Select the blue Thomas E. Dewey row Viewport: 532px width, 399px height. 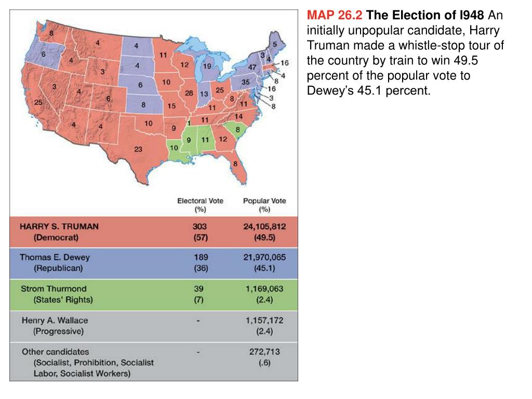pos(154,263)
